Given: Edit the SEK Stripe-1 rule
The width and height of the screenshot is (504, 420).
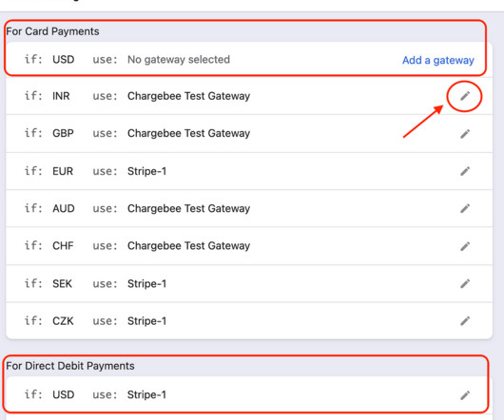Looking at the screenshot, I should 465,283.
